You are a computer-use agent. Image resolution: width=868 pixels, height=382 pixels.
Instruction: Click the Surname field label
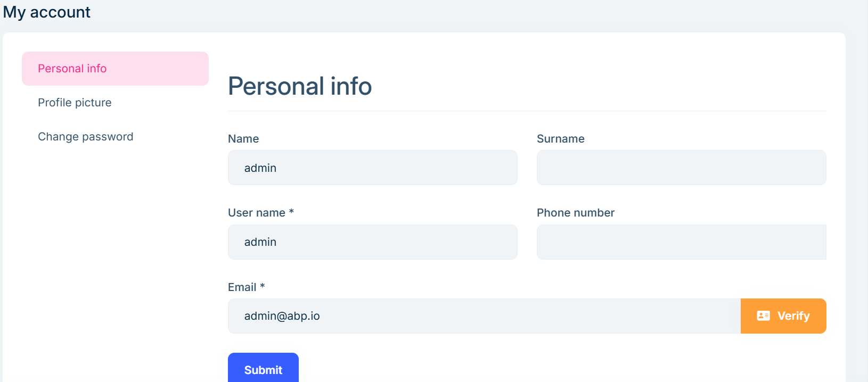[x=560, y=139]
